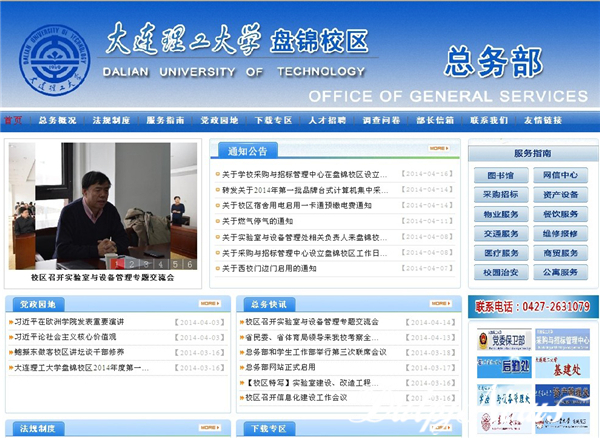Click the 商贸服务 service button
Image resolution: width=600 pixels, height=438 pixels.
(x=561, y=253)
